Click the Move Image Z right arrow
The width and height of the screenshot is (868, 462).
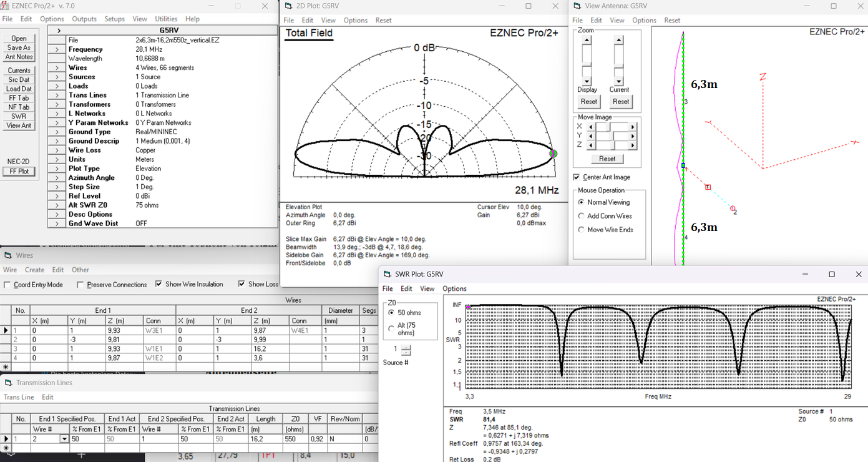click(x=633, y=144)
